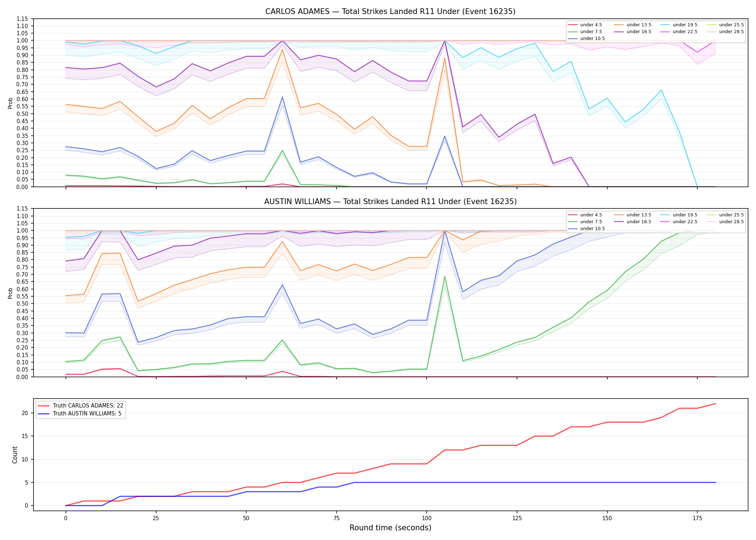Click Count axis tick label 10

(25, 459)
